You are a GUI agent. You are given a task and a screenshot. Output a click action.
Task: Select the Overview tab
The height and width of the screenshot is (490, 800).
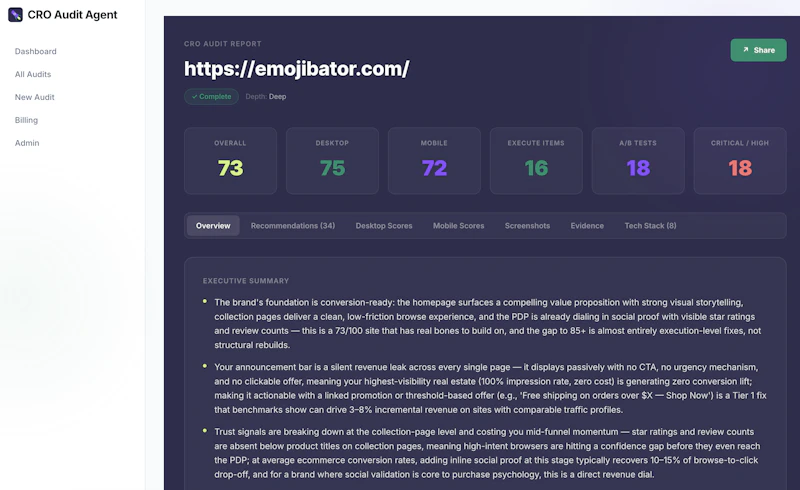coord(213,226)
